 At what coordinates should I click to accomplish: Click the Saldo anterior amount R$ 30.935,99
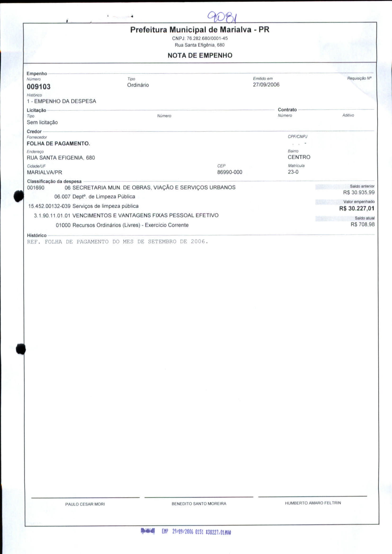[x=359, y=193]
